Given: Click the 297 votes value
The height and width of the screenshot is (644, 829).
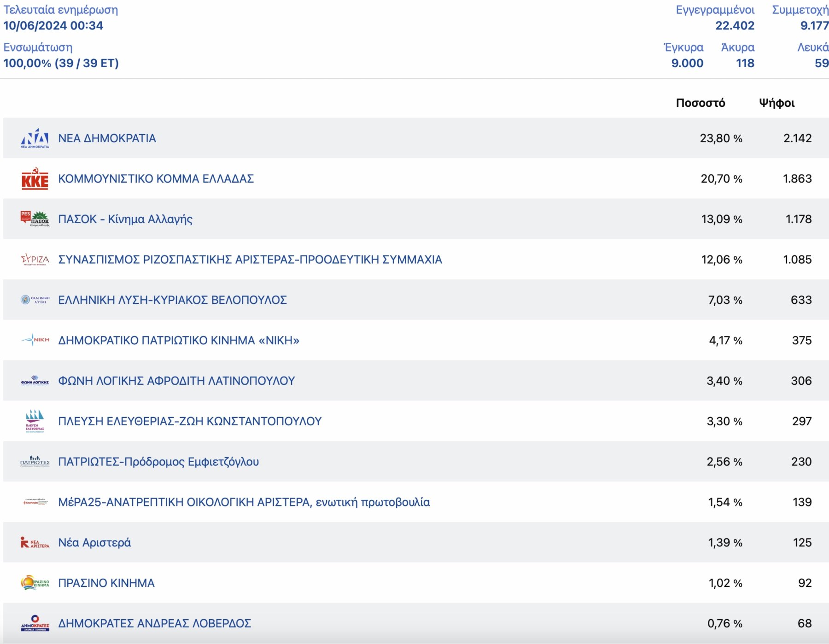Looking at the screenshot, I should point(802,421).
